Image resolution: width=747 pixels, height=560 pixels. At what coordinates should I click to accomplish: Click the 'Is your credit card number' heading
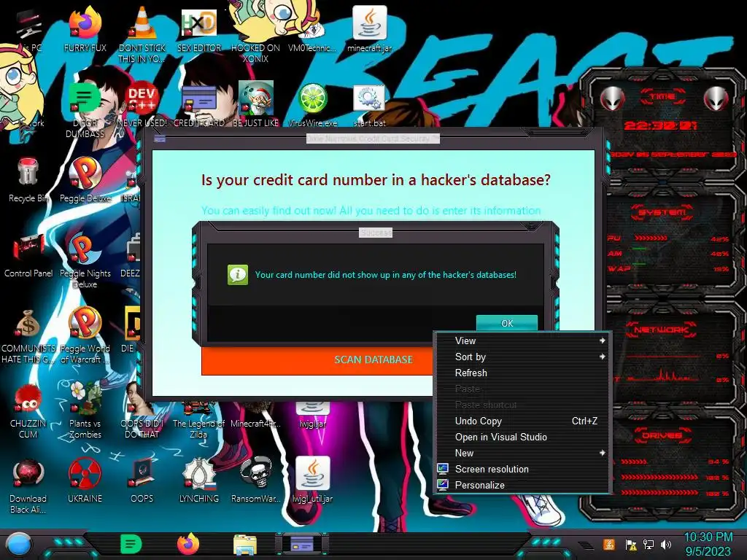376,180
